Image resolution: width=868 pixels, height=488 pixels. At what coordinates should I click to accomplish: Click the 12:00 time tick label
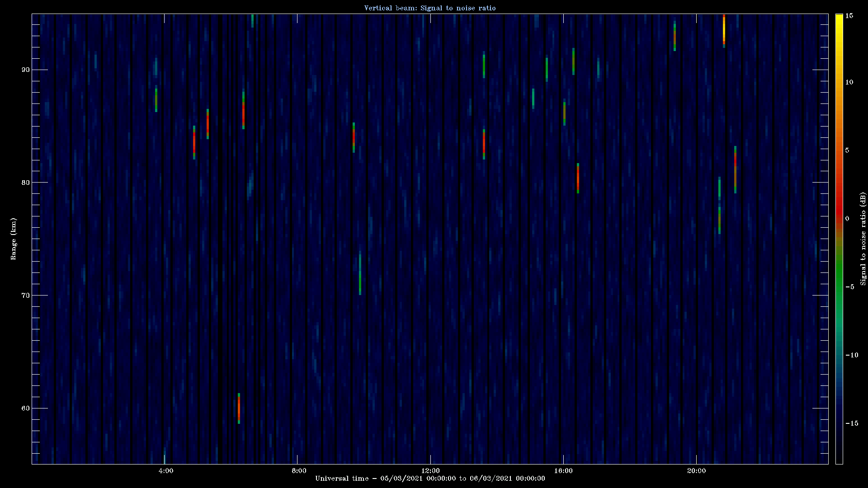[x=430, y=471]
